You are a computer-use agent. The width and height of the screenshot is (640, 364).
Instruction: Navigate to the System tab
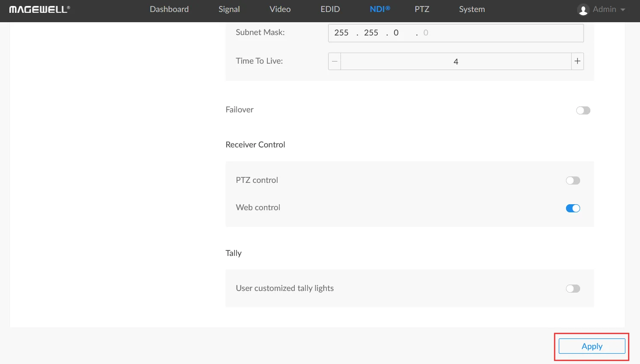point(472,9)
